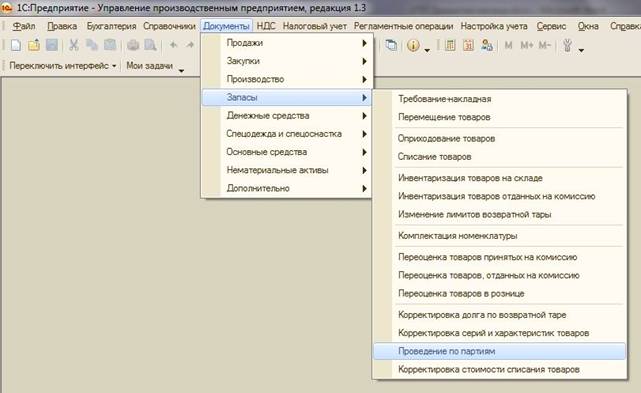Open the НДС menu
Viewport: 641px width, 393px height.
[x=266, y=26]
